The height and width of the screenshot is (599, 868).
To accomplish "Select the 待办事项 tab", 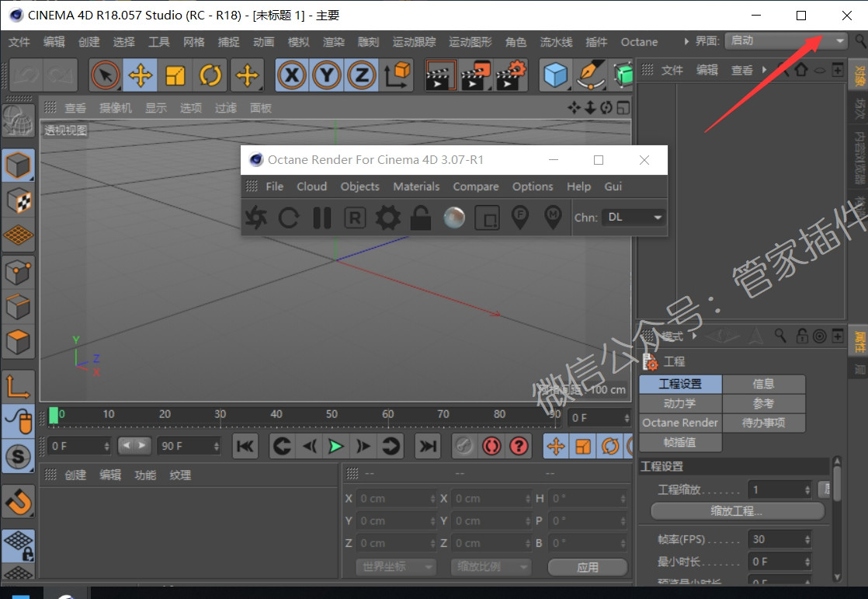I will tap(763, 422).
